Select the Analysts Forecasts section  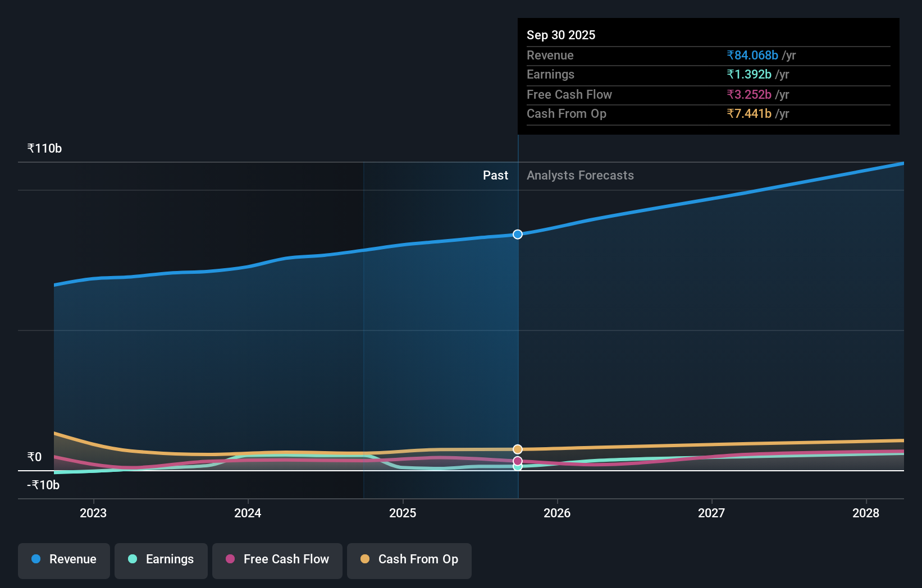(580, 175)
